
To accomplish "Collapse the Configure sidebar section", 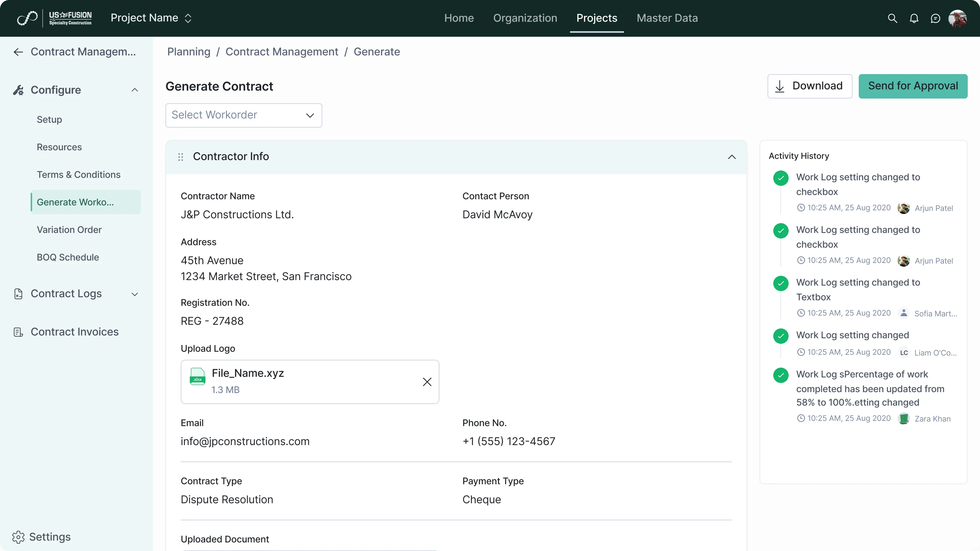I will pyautogui.click(x=135, y=90).
